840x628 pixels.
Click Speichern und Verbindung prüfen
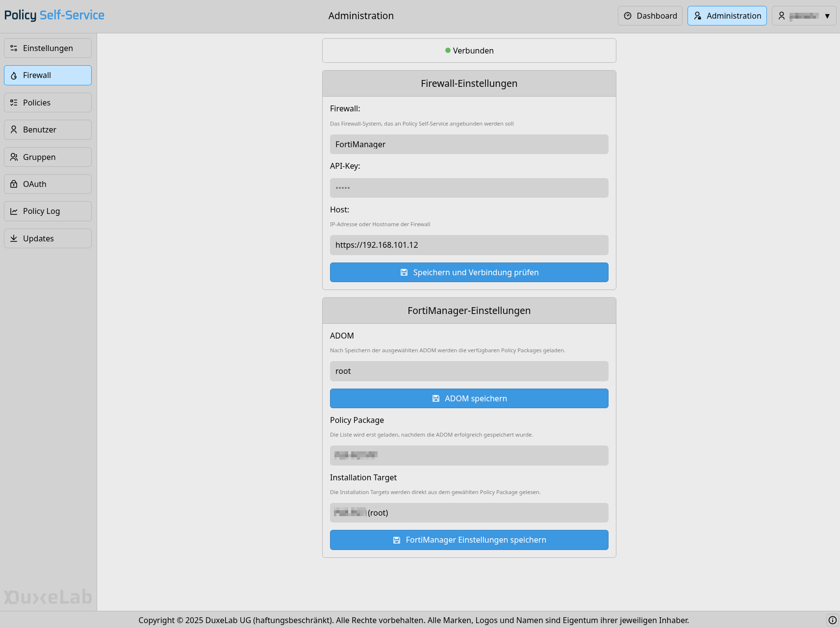tap(469, 272)
